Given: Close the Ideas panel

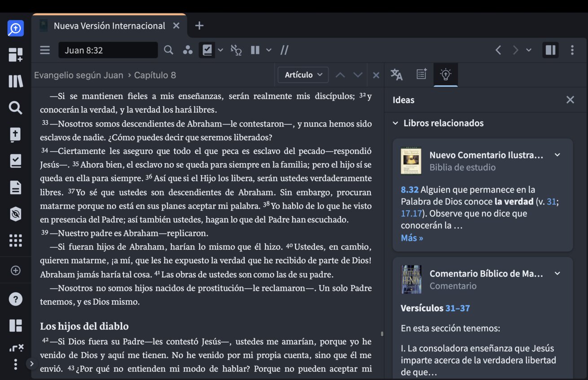Looking at the screenshot, I should coord(570,100).
